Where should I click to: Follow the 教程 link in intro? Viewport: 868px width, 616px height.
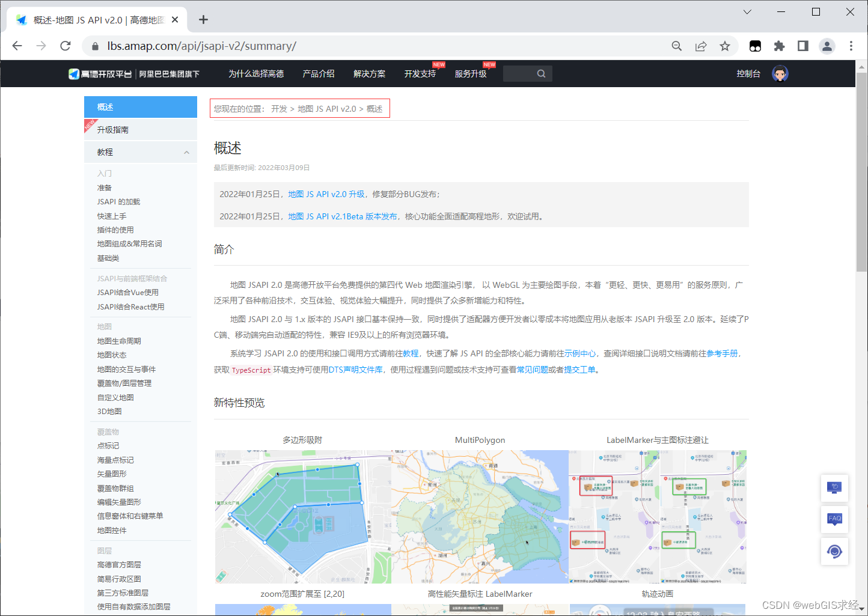coord(411,353)
